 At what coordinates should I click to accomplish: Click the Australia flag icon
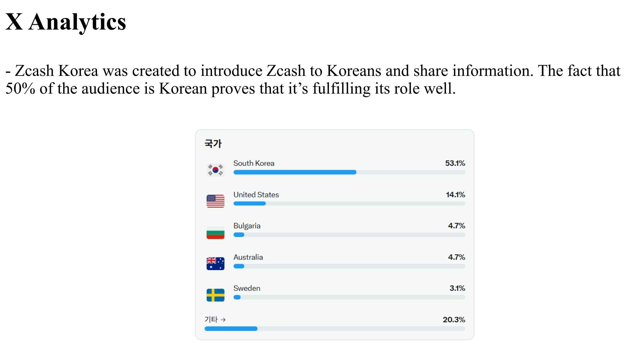215,264
